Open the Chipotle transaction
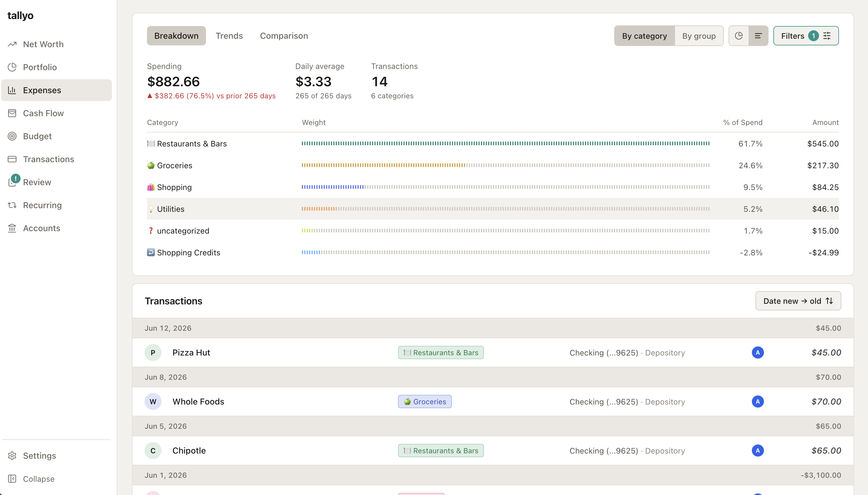The height and width of the screenshot is (495, 868). [493, 451]
